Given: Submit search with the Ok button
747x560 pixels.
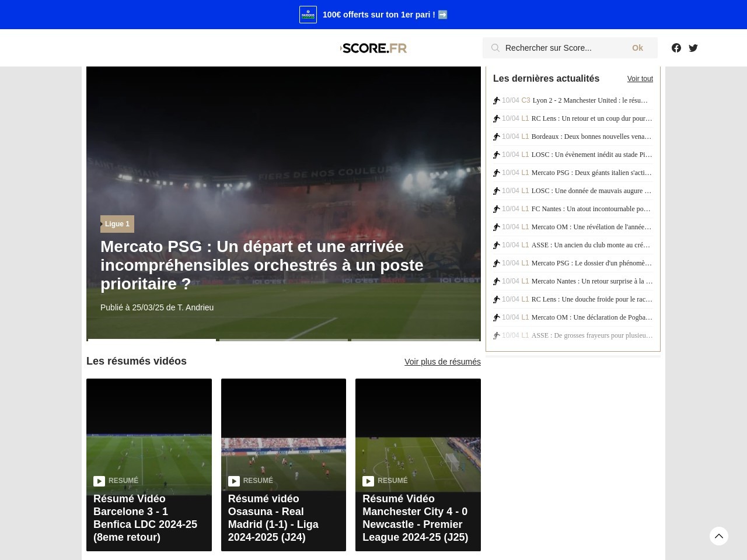Looking at the screenshot, I should point(637,48).
